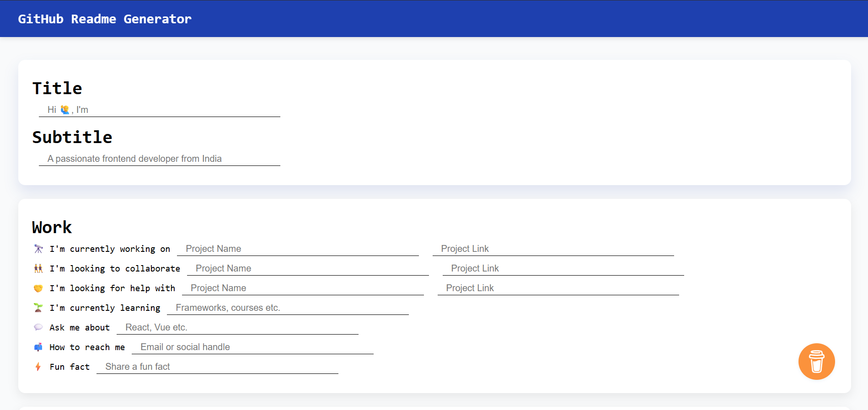868x410 pixels.
Task: Click Project Name field for looking for help
Action: [303, 288]
